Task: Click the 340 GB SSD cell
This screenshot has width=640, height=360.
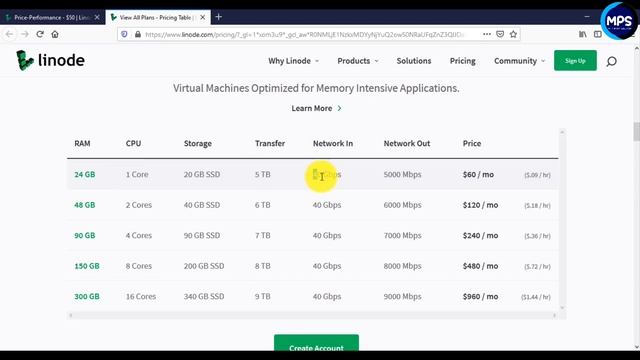Action: coord(204,297)
